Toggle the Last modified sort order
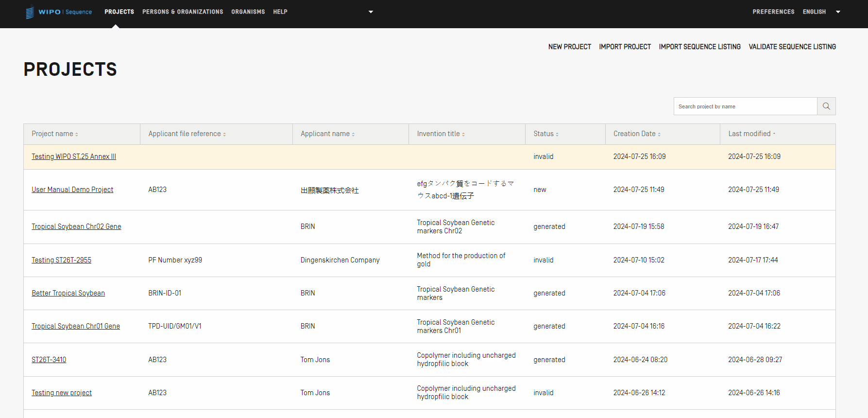This screenshot has width=868, height=418. 751,134
